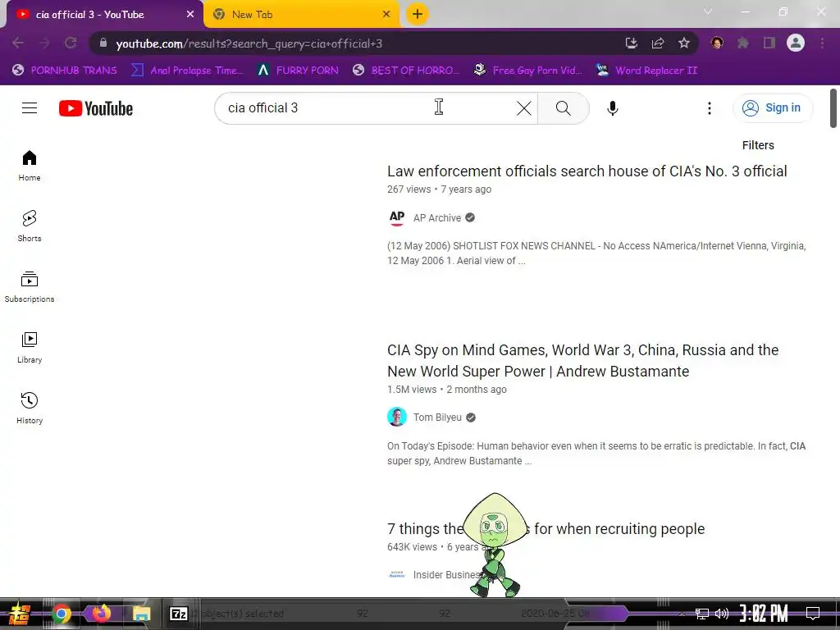Open a new browser tab with plus
Screen dimensions: 840x630
418,15
